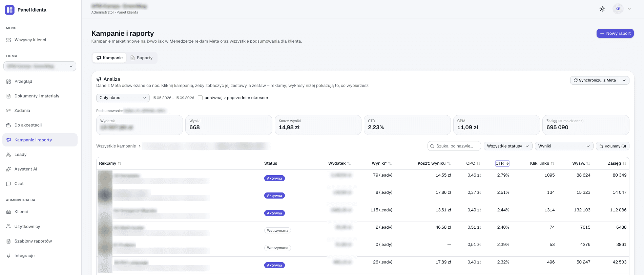The width and height of the screenshot is (644, 275).
Task: Expand the Synchronizuj z Meta arrow menu
Action: (624, 80)
